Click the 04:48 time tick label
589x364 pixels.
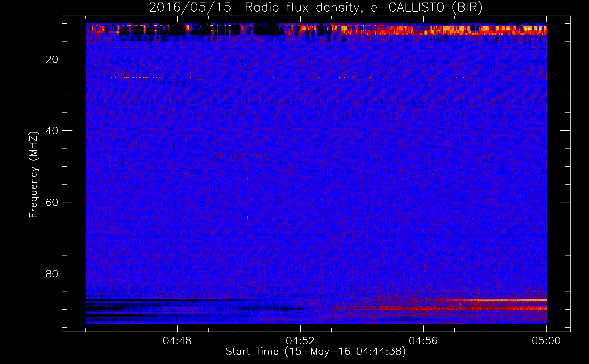[x=177, y=341]
